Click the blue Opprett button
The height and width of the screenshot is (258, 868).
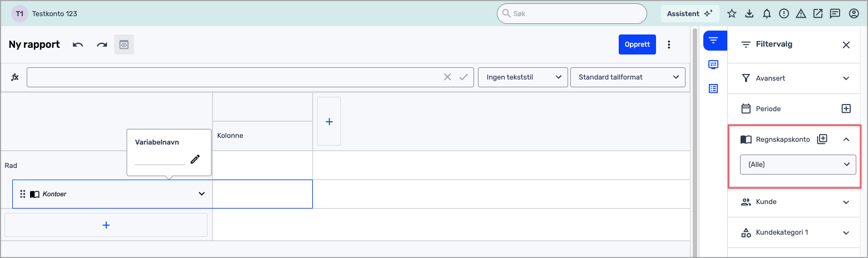pos(637,44)
